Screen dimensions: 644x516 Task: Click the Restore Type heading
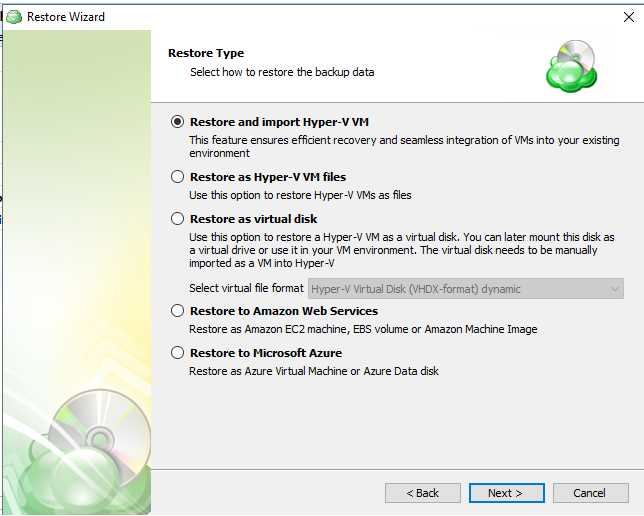point(205,53)
